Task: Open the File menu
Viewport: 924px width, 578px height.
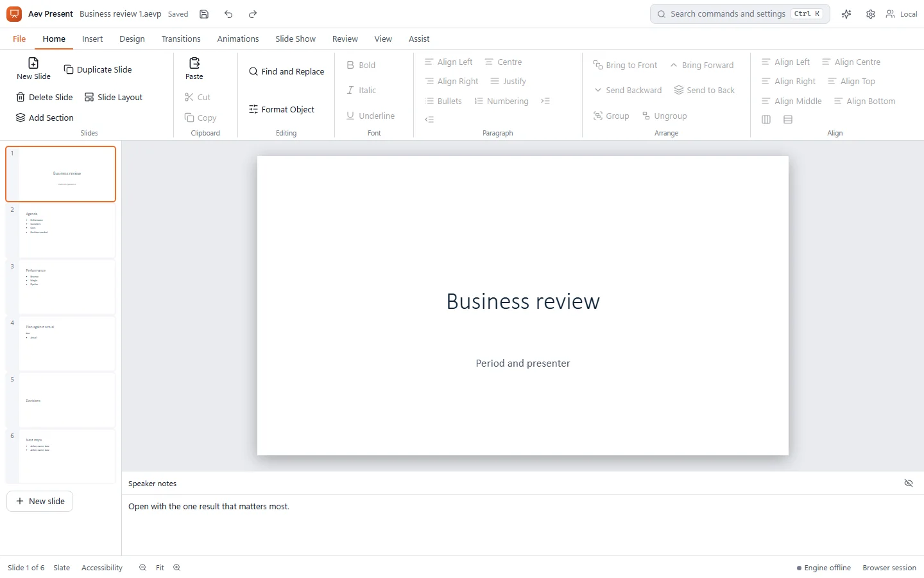Action: point(19,39)
